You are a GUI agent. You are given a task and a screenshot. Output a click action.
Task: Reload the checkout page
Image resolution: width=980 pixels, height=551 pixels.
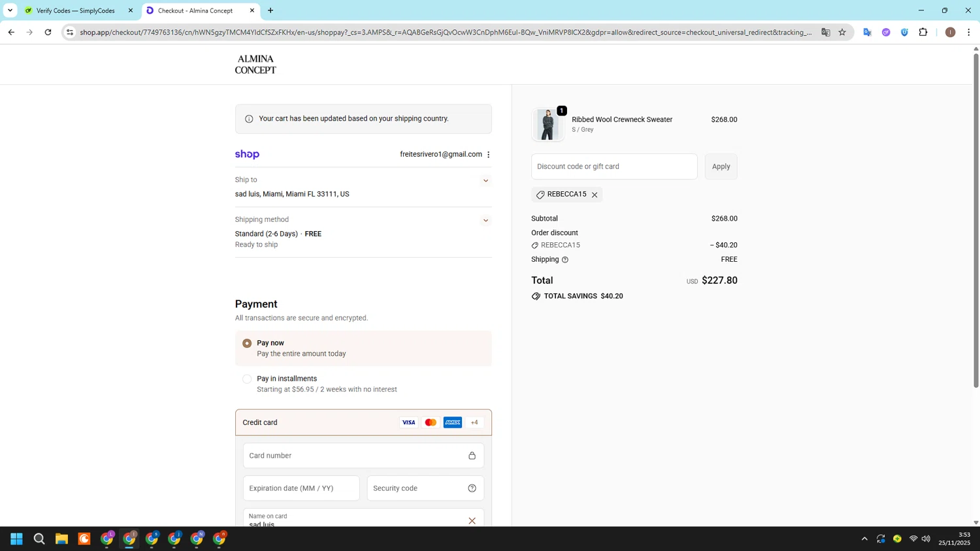click(48, 32)
